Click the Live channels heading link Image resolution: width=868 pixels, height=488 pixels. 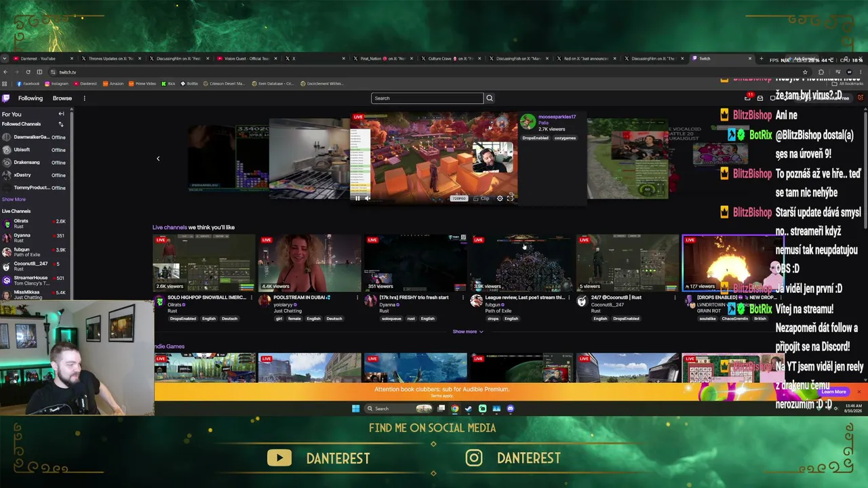tap(170, 227)
